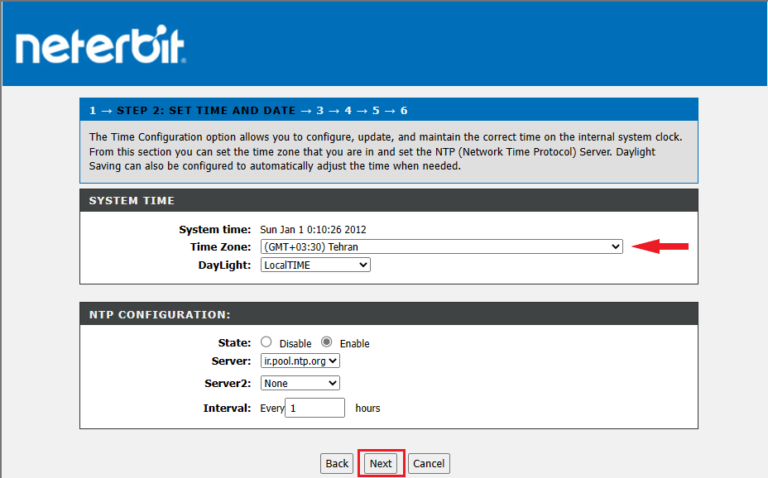This screenshot has height=478, width=768.
Task: Open the Time Zone dropdown
Action: tap(441, 247)
